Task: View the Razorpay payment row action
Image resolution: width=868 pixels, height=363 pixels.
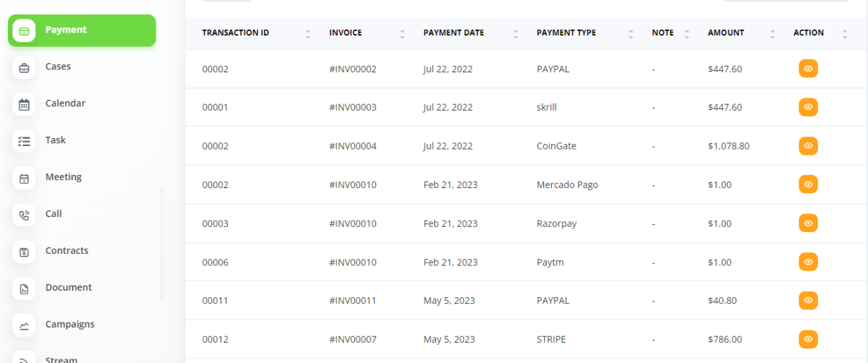Action: click(x=808, y=223)
